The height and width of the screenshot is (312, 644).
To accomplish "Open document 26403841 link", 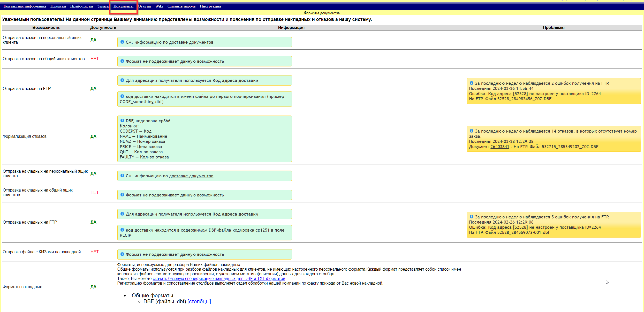I will pyautogui.click(x=500, y=147).
